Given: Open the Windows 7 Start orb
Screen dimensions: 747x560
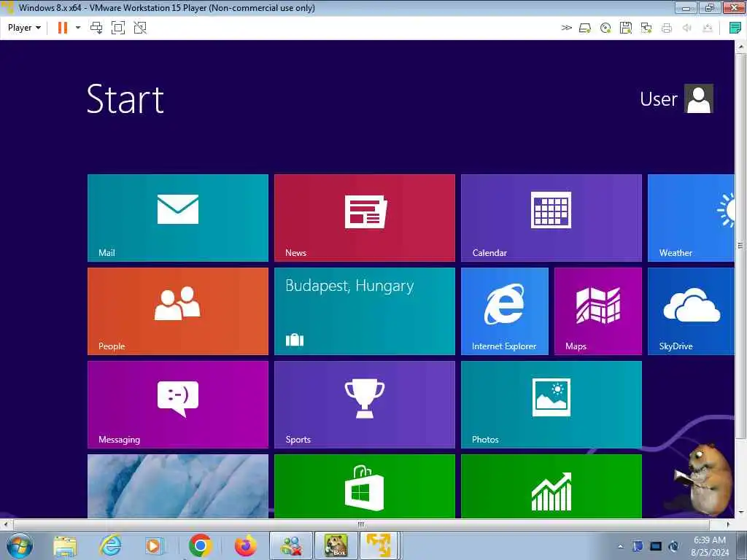Looking at the screenshot, I should (20, 545).
